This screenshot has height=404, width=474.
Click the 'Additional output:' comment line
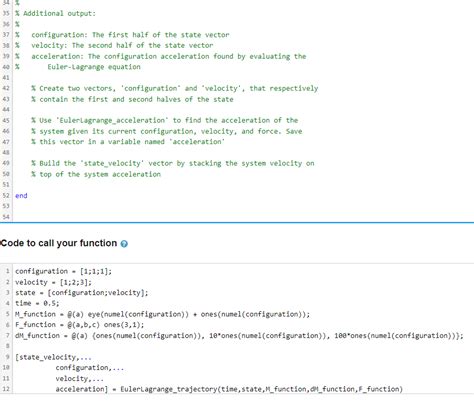click(55, 14)
